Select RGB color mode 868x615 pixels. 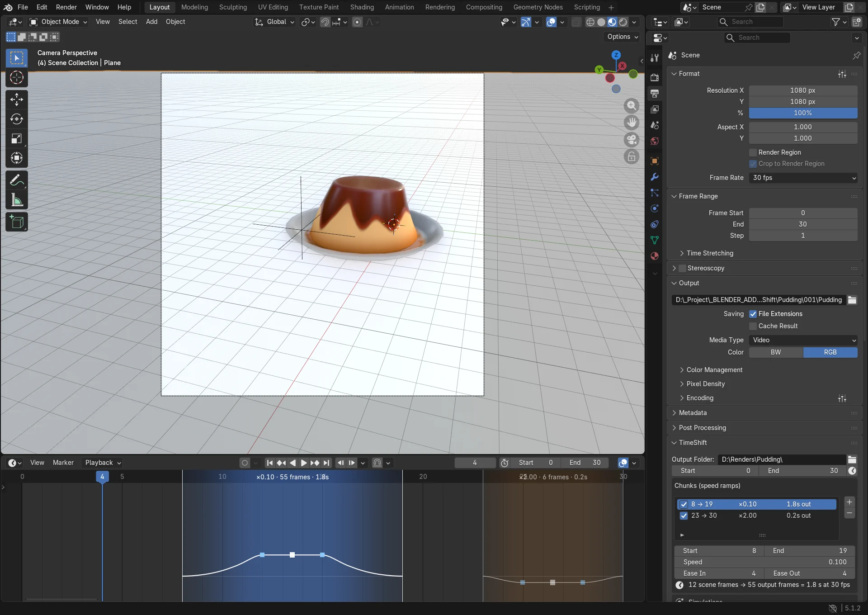coord(830,352)
